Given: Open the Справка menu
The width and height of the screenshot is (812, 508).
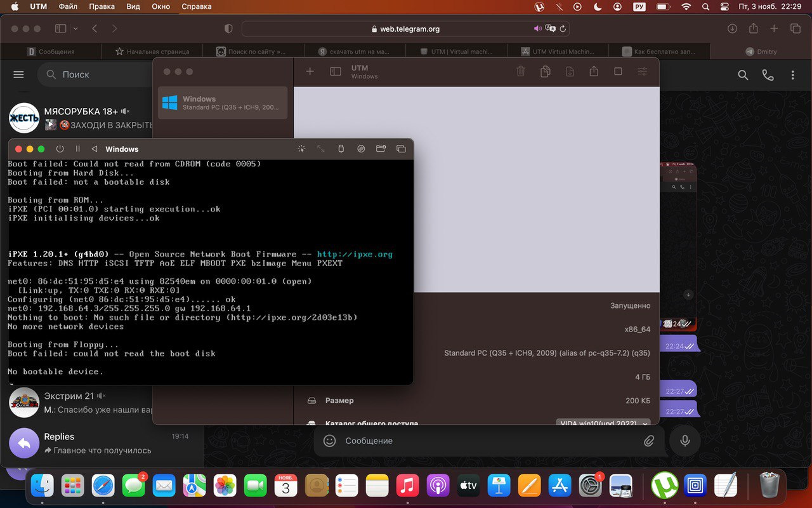Looking at the screenshot, I should (197, 7).
